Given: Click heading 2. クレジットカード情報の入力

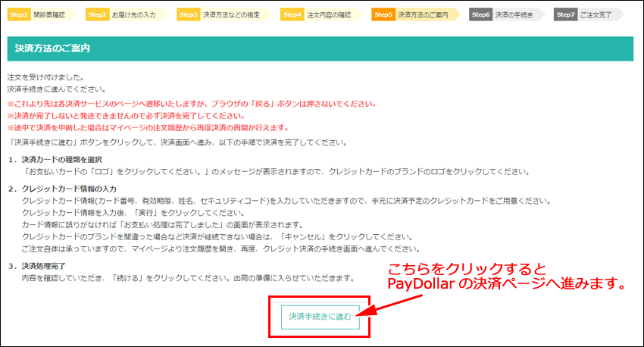Looking at the screenshot, I should pos(62,189).
